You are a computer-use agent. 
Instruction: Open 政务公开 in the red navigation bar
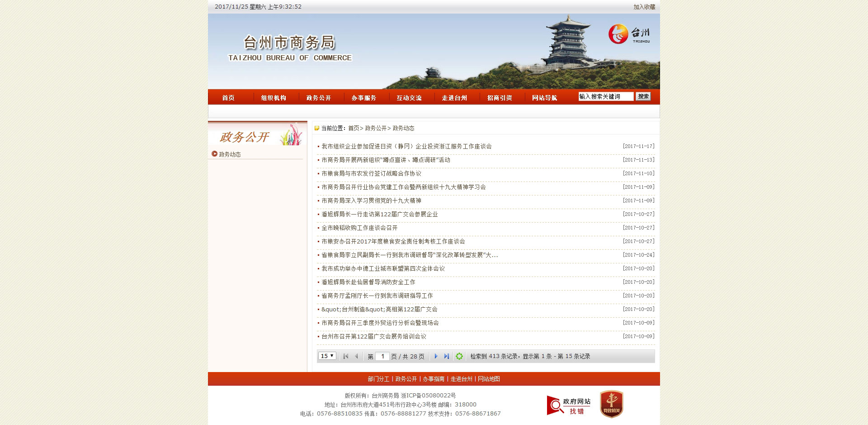coord(319,98)
